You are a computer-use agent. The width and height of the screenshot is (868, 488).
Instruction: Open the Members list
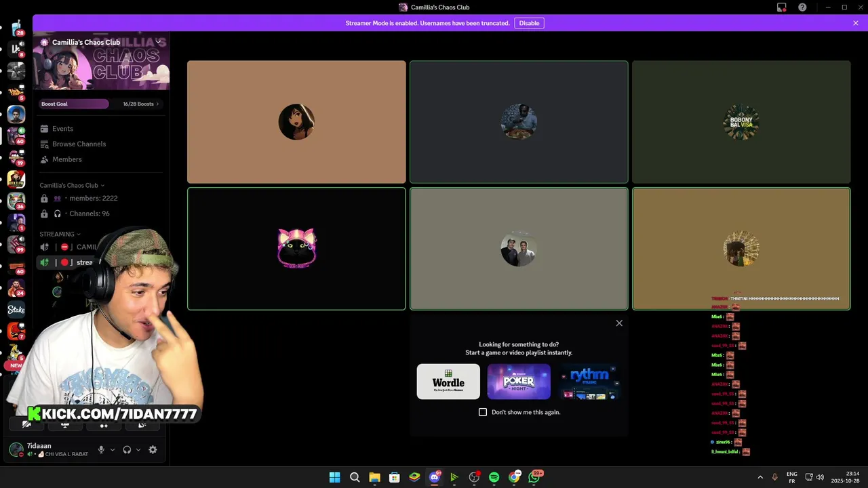click(66, 159)
